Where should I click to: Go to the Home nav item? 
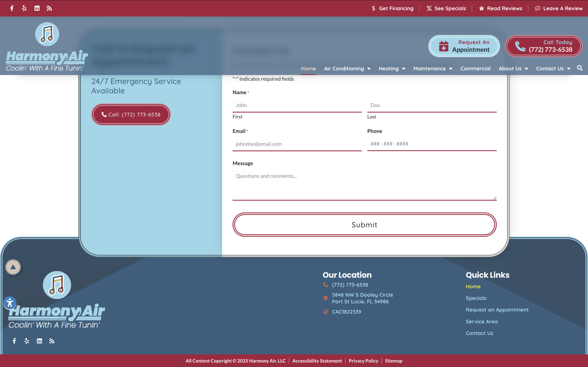308,69
